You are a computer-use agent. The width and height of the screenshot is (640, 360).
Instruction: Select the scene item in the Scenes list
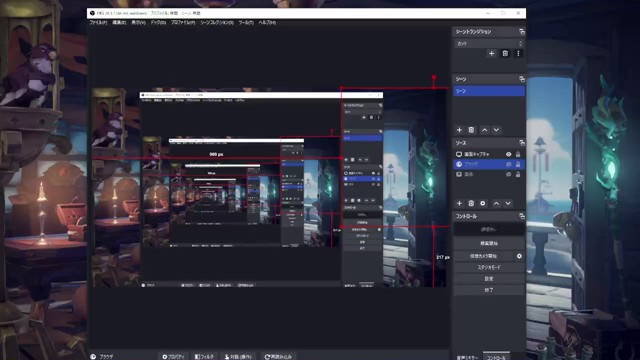click(x=489, y=91)
